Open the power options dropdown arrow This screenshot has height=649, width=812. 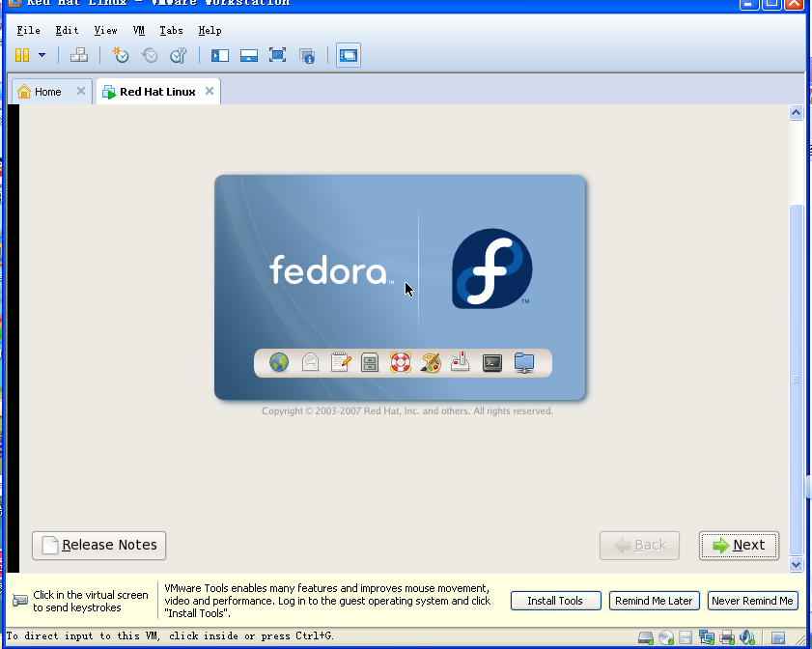[x=42, y=55]
